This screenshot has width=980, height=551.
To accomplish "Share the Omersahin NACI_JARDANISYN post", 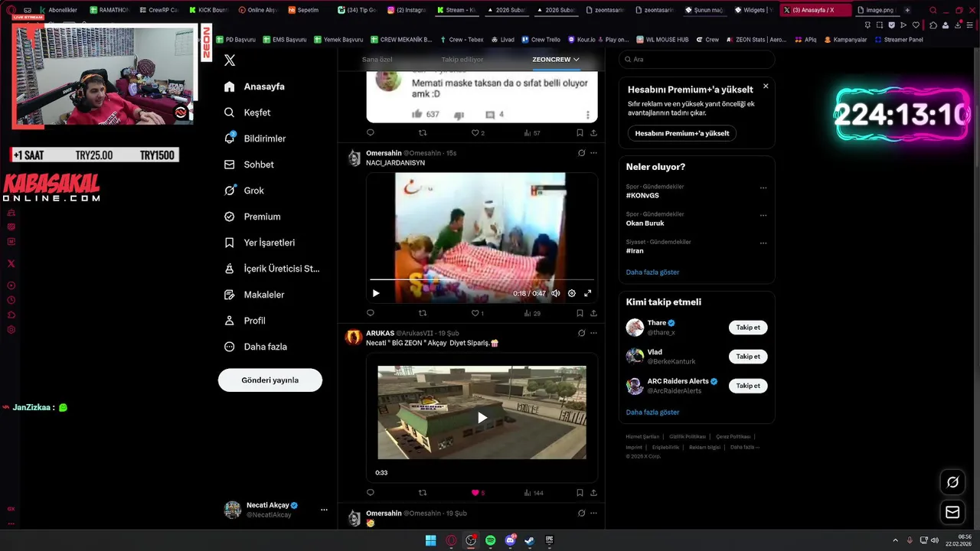I will (x=593, y=313).
